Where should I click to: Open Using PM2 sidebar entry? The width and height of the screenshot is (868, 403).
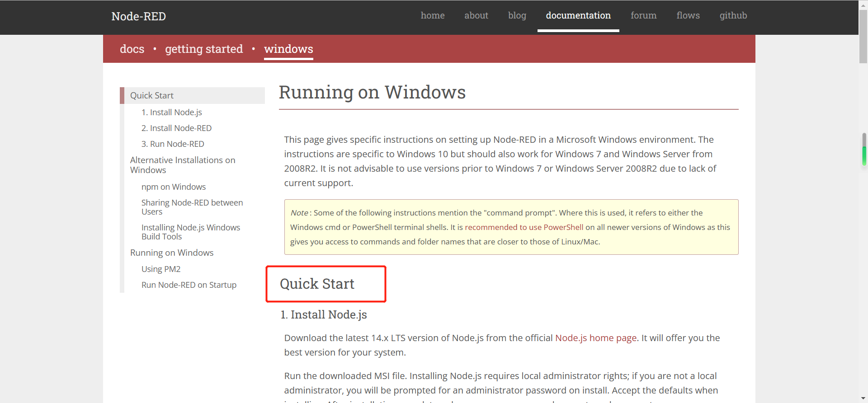(x=161, y=269)
